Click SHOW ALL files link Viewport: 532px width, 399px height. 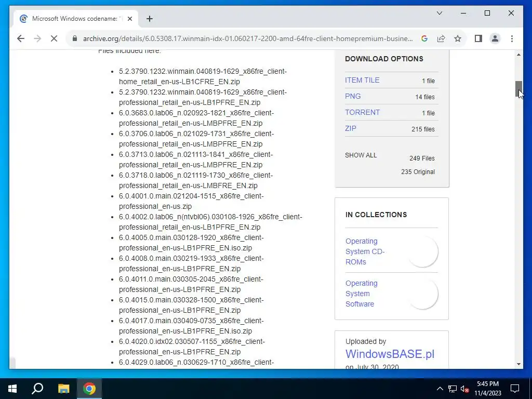point(361,155)
